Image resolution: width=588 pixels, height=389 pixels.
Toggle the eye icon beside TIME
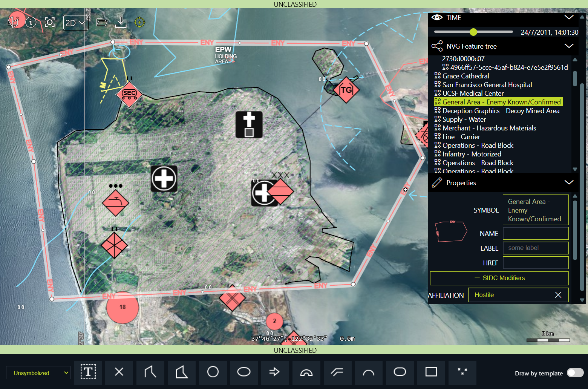pos(437,17)
